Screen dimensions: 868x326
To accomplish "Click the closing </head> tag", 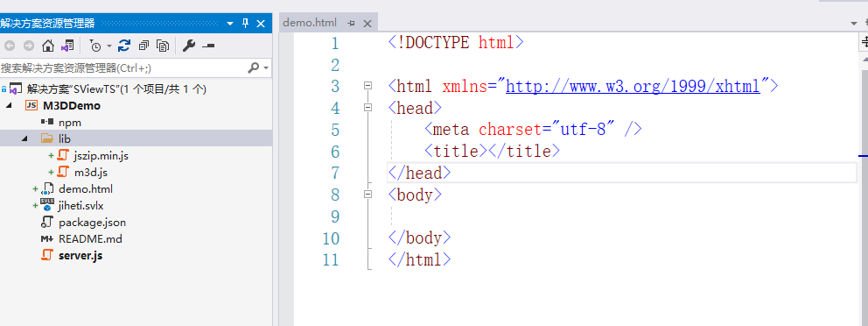I will point(420,173).
